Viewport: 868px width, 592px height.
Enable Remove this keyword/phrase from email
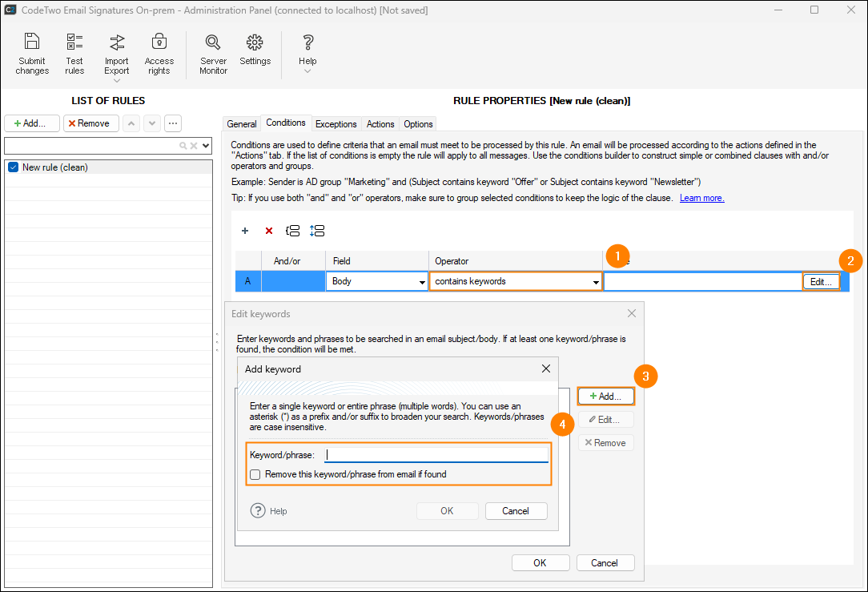(255, 474)
